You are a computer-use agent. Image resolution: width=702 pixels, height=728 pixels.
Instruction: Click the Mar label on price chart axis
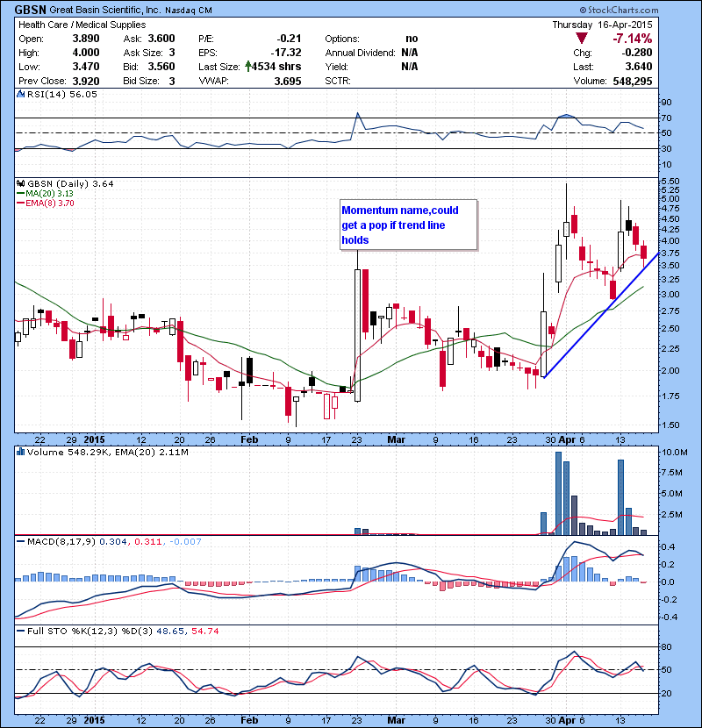[x=397, y=439]
